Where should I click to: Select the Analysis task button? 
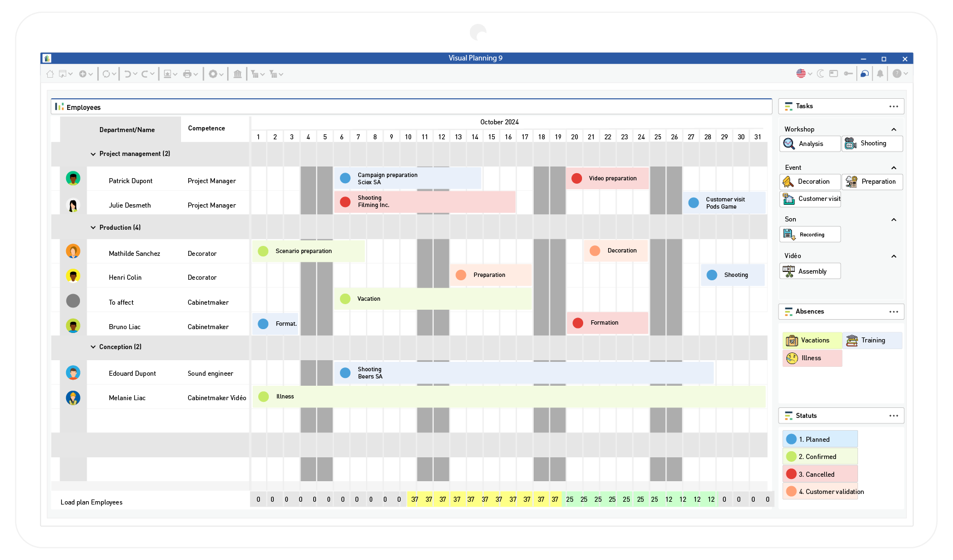click(x=810, y=144)
